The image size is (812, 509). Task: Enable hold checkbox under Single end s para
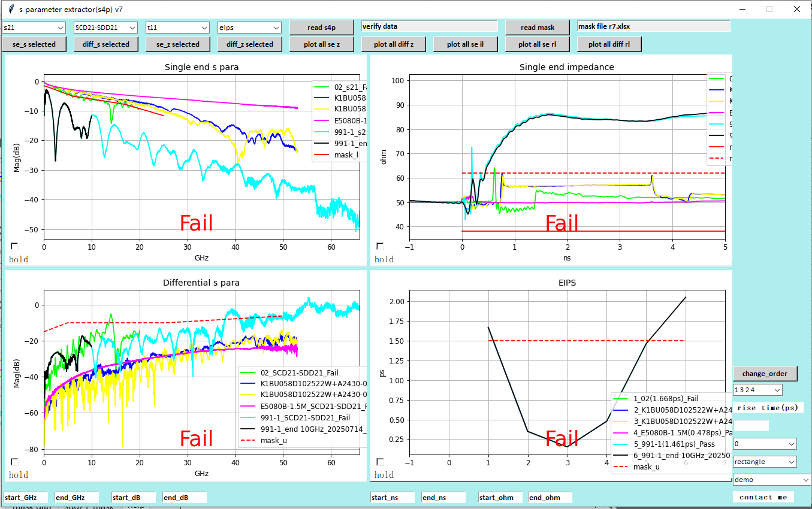tap(14, 246)
